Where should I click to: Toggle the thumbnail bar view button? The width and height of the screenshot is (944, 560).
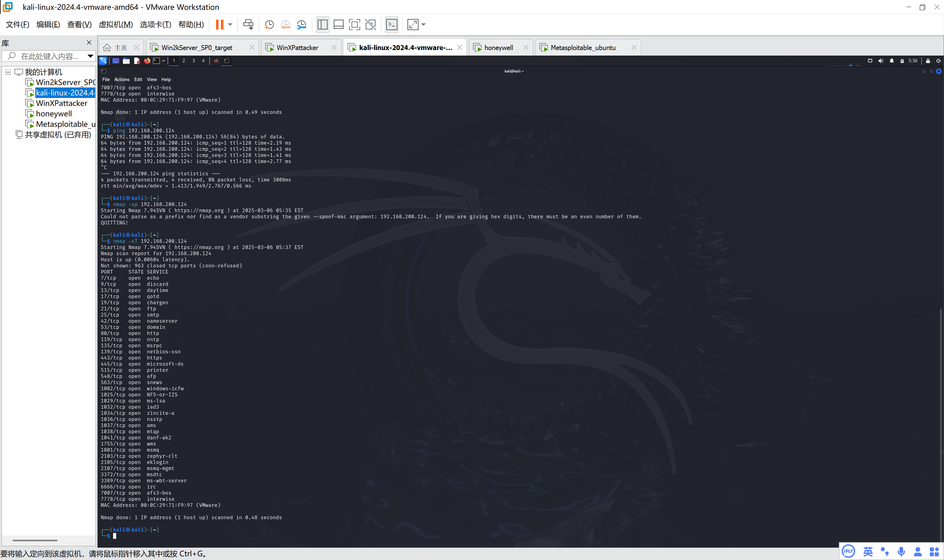pos(338,25)
